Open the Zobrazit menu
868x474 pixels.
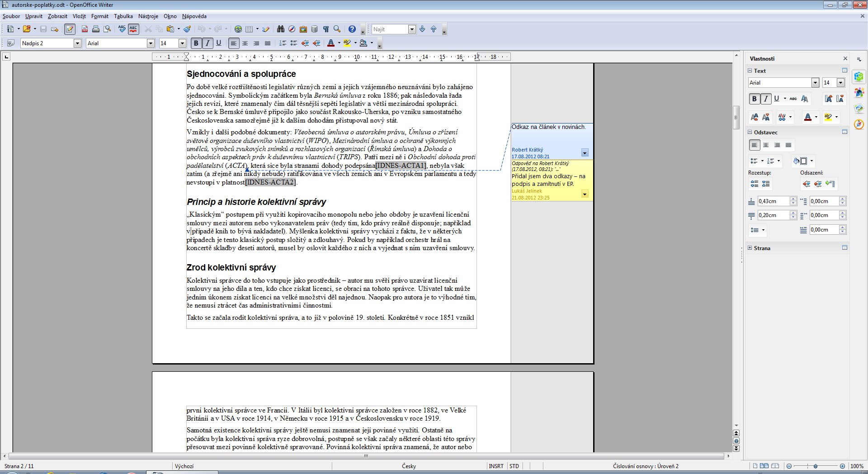[x=57, y=16]
